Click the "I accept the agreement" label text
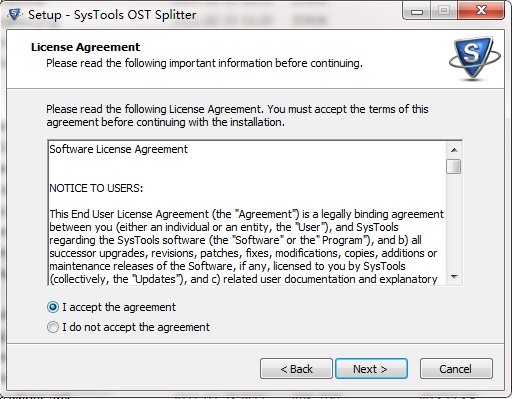Image resolution: width=512 pixels, height=399 pixels. point(119,307)
